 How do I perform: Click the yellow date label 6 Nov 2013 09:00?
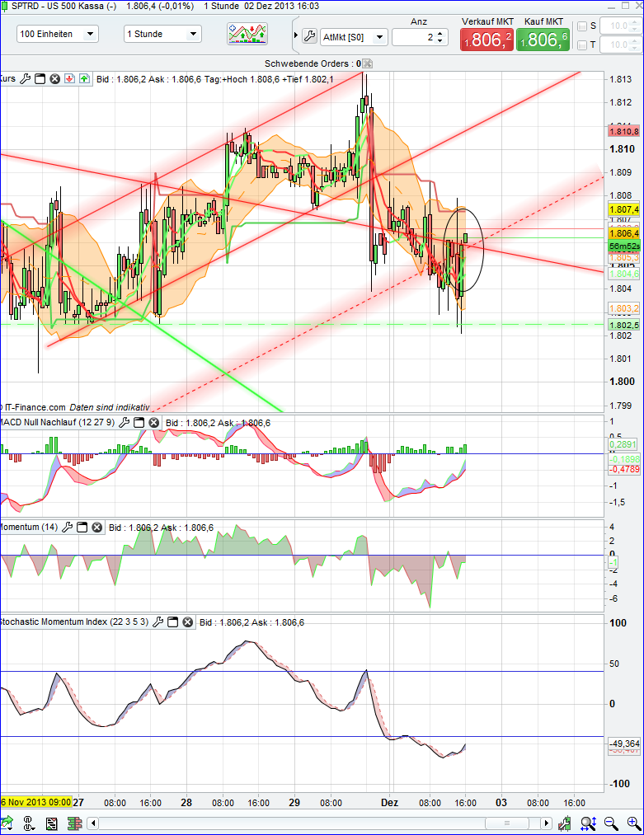click(x=36, y=802)
